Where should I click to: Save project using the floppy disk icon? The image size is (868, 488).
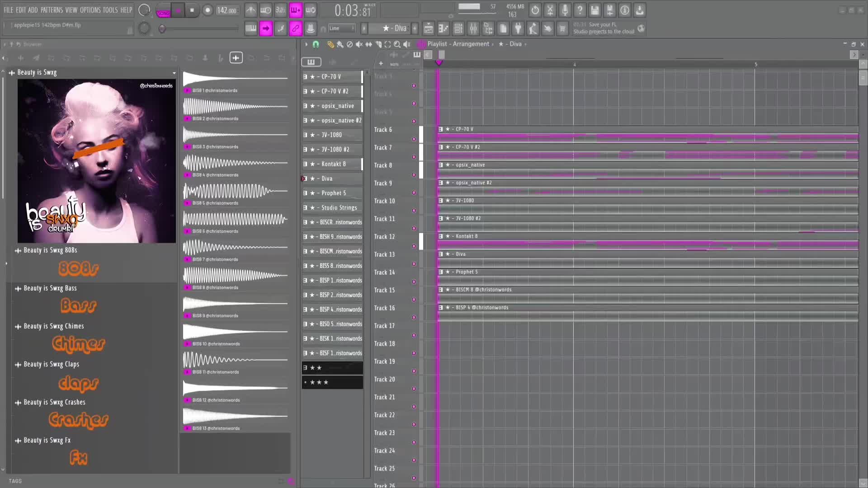point(595,10)
